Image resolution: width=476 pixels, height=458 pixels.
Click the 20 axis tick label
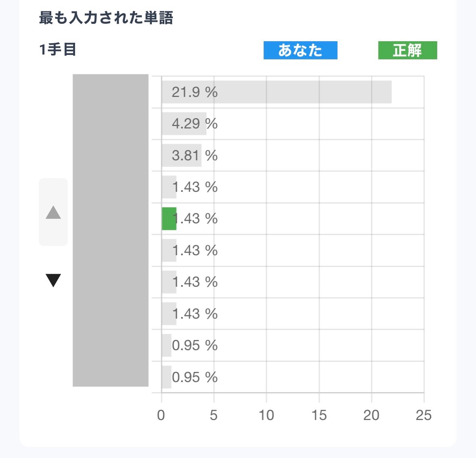[x=371, y=415]
